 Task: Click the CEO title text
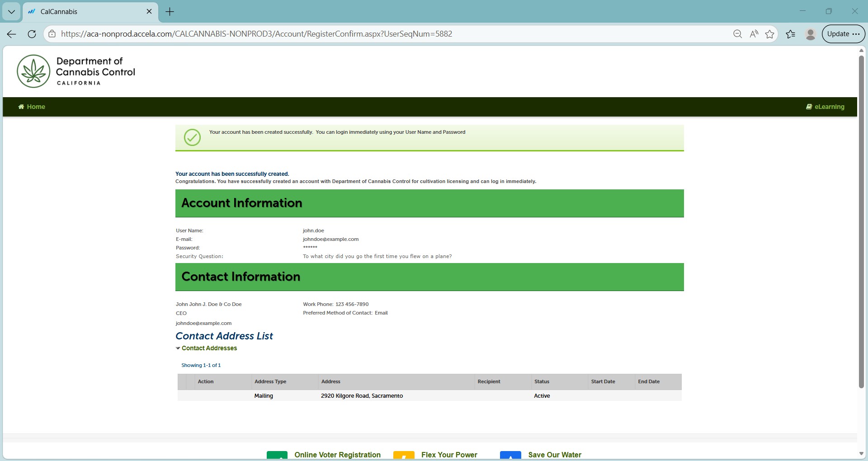(181, 313)
